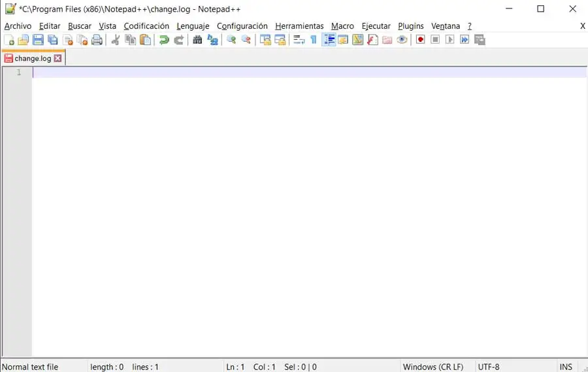Image resolution: width=588 pixels, height=372 pixels.
Task: Open the user defined language icon
Action: (x=343, y=40)
